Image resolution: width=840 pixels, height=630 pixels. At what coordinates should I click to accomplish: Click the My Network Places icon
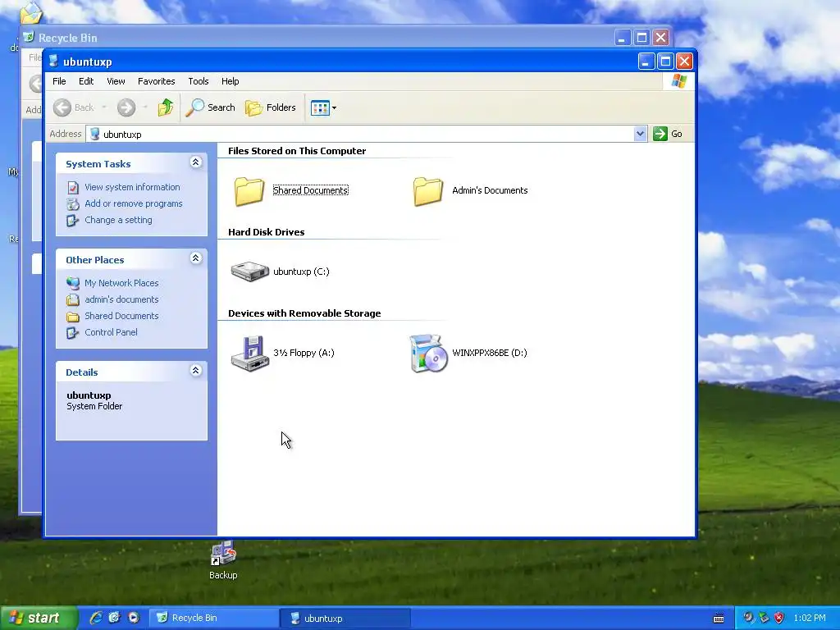tap(73, 283)
